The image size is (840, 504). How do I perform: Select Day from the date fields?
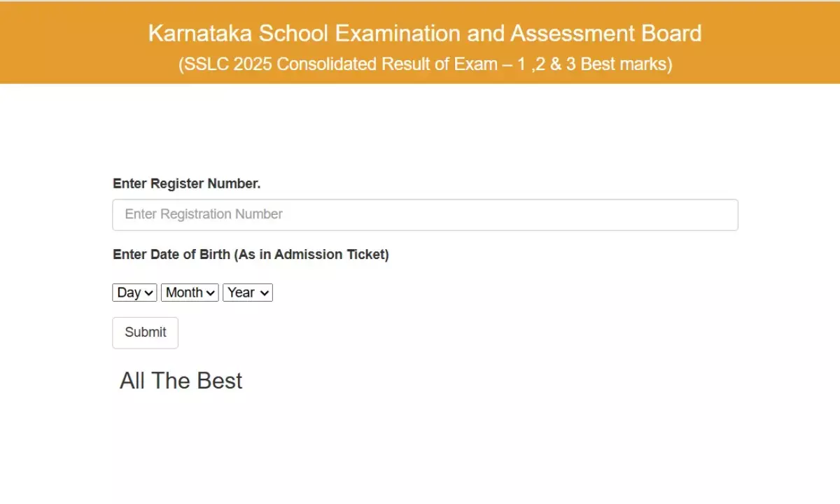pos(134,292)
